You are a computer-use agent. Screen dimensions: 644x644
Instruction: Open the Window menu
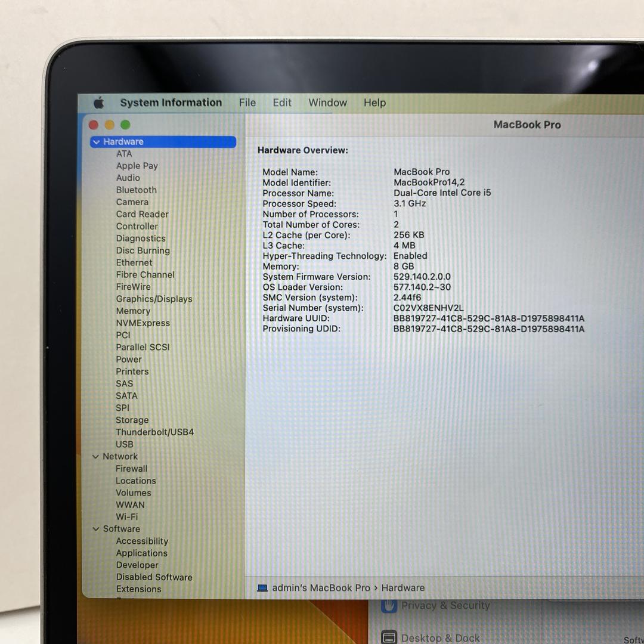pyautogui.click(x=327, y=103)
